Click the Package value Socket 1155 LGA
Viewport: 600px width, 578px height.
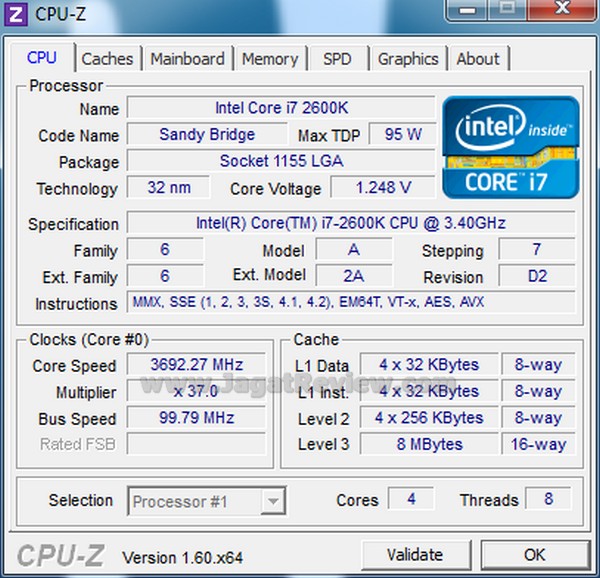click(x=281, y=161)
